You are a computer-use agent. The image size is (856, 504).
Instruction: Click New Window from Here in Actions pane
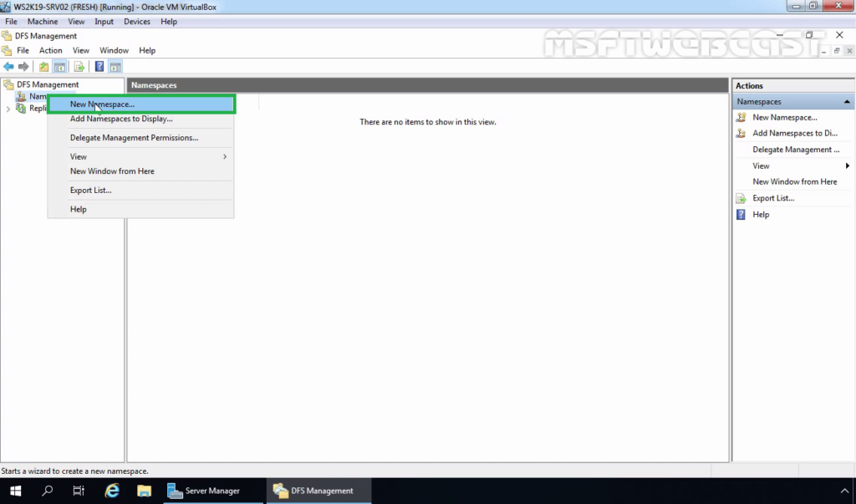click(794, 182)
